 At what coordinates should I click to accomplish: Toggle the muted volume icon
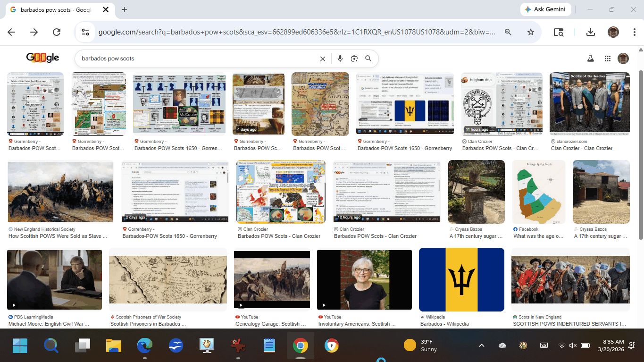point(573,345)
